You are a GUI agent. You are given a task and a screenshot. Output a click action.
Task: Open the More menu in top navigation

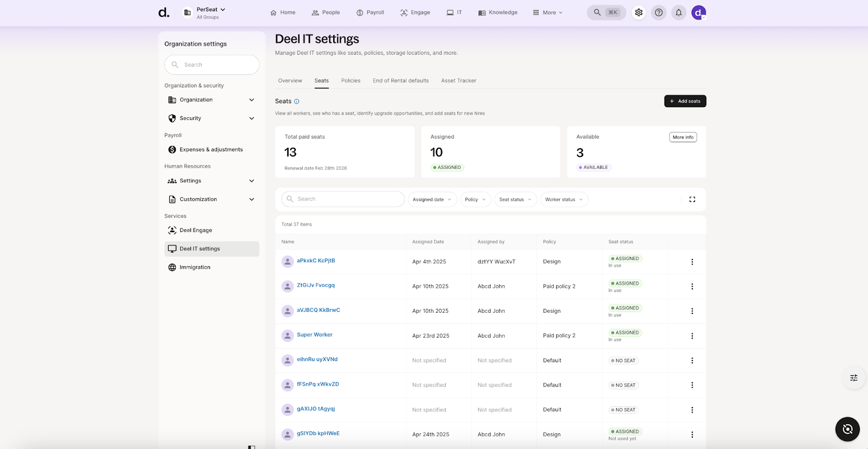(548, 12)
